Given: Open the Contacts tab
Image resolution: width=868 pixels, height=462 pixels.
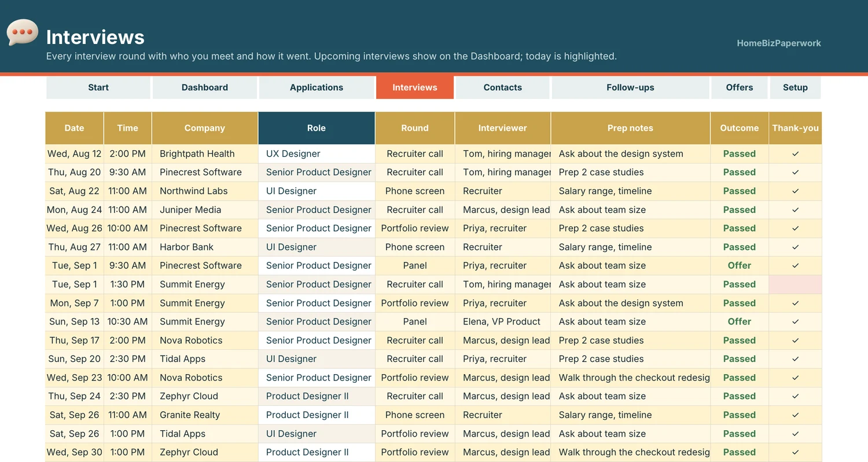Looking at the screenshot, I should pos(503,87).
